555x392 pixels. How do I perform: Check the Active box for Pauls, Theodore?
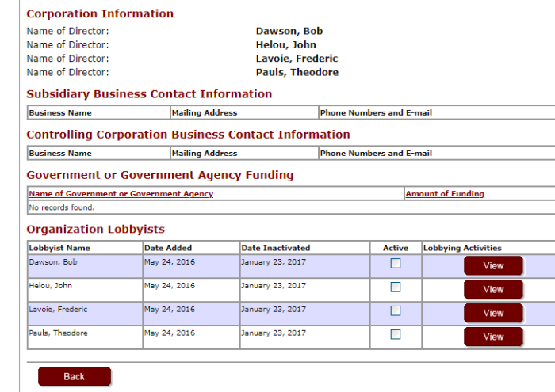coord(396,334)
